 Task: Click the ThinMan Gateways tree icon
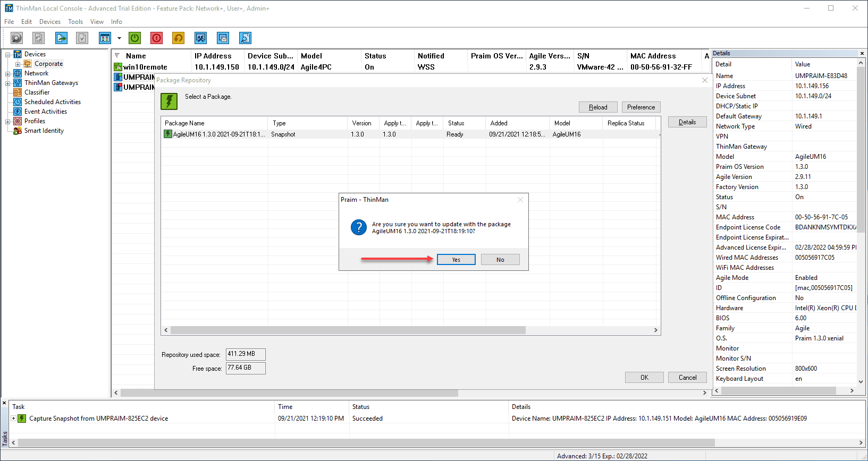click(x=18, y=83)
